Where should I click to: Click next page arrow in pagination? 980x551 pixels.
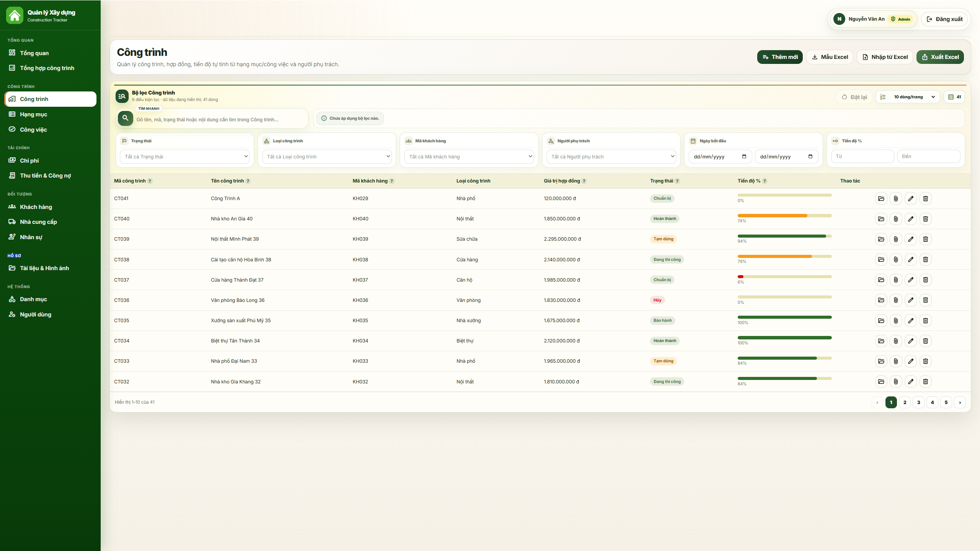960,403
